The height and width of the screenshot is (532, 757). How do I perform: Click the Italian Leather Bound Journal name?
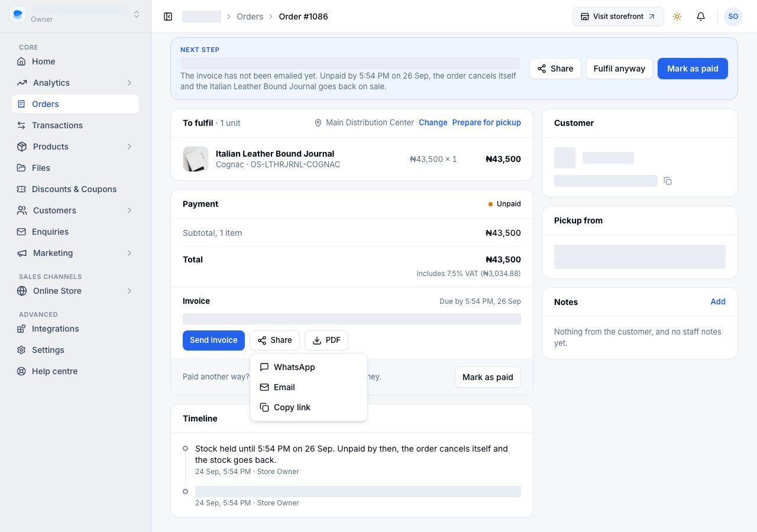(x=275, y=154)
